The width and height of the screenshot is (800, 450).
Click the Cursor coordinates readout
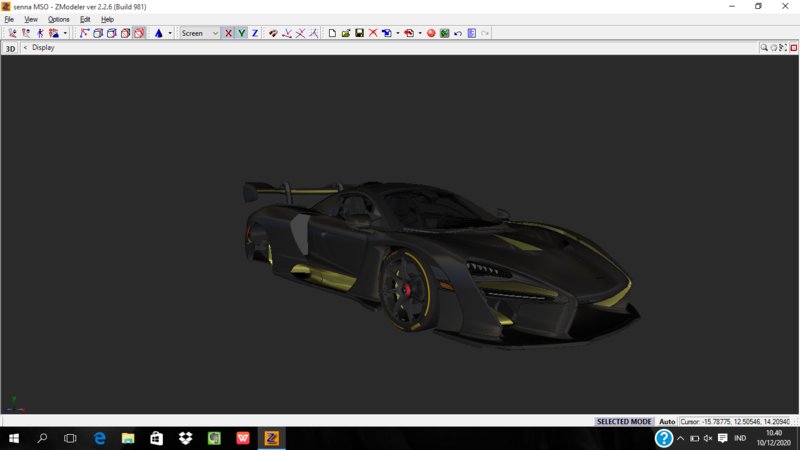735,421
